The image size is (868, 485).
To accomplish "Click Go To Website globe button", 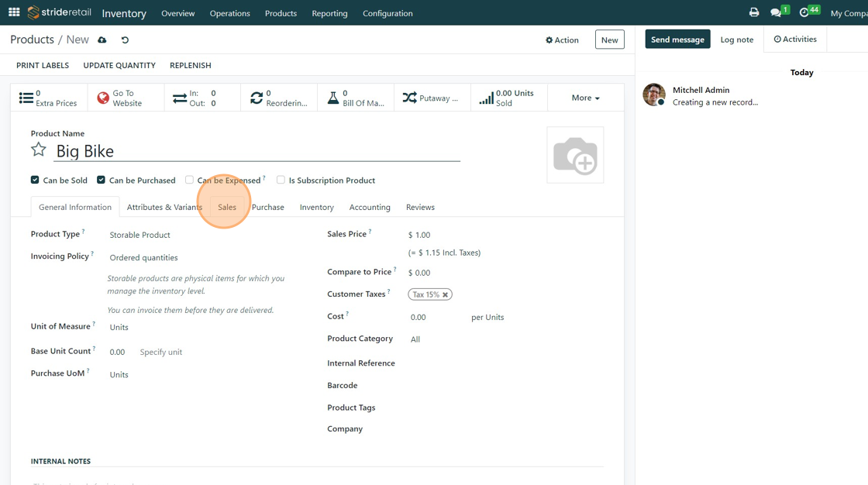I will 126,98.
